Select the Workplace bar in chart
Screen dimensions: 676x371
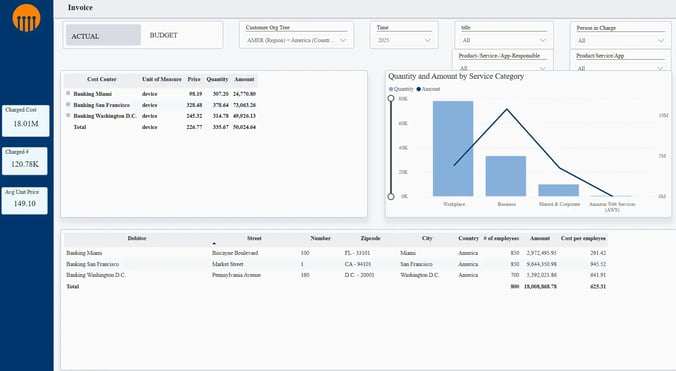pos(453,149)
